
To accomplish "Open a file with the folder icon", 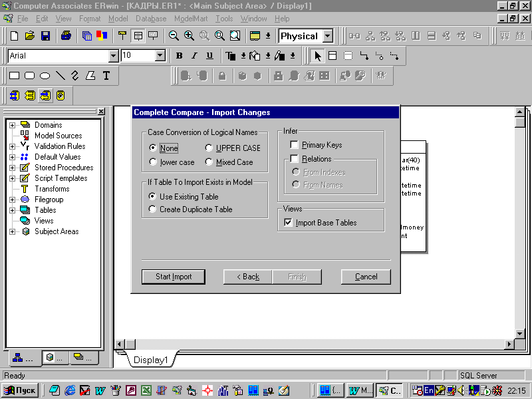I will point(30,36).
